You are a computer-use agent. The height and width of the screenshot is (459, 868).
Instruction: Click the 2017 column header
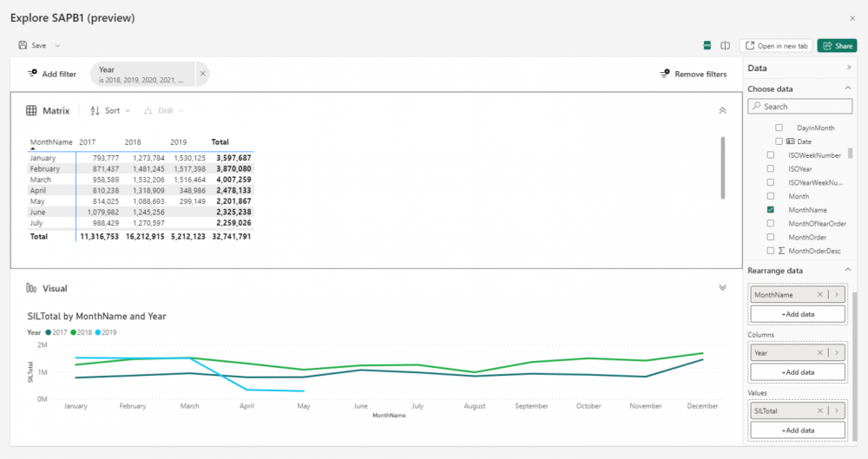[87, 141]
